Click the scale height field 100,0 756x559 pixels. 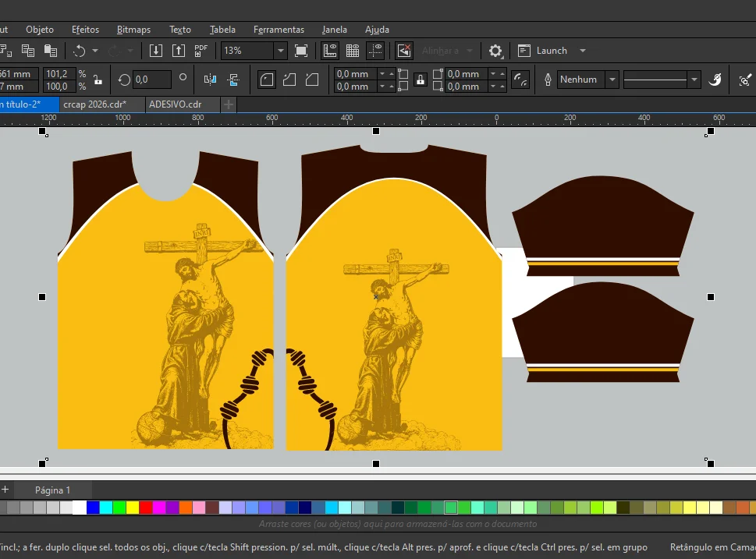pyautogui.click(x=59, y=87)
